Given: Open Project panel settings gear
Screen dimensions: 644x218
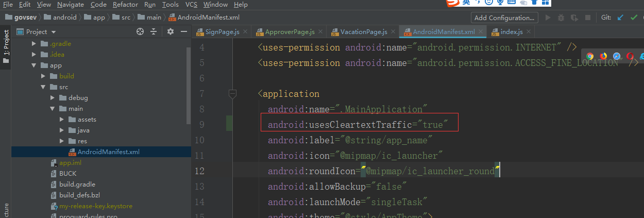Looking at the screenshot, I should pyautogui.click(x=171, y=32).
